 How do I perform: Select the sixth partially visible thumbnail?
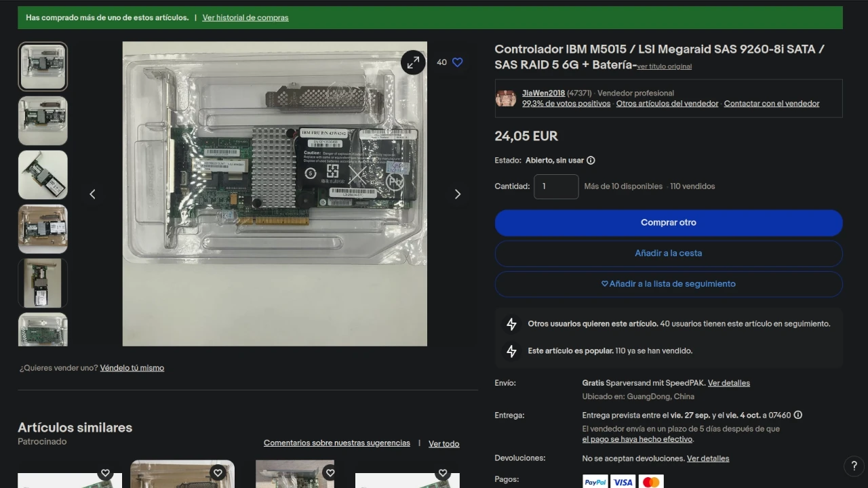coord(43,329)
